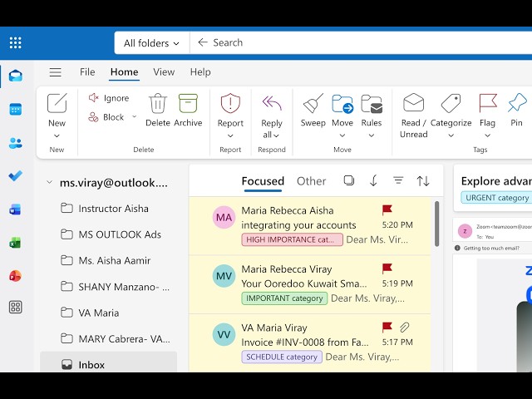The height and width of the screenshot is (399, 532).
Task: Expand the Categorize dropdown arrow
Action: [x=451, y=135]
